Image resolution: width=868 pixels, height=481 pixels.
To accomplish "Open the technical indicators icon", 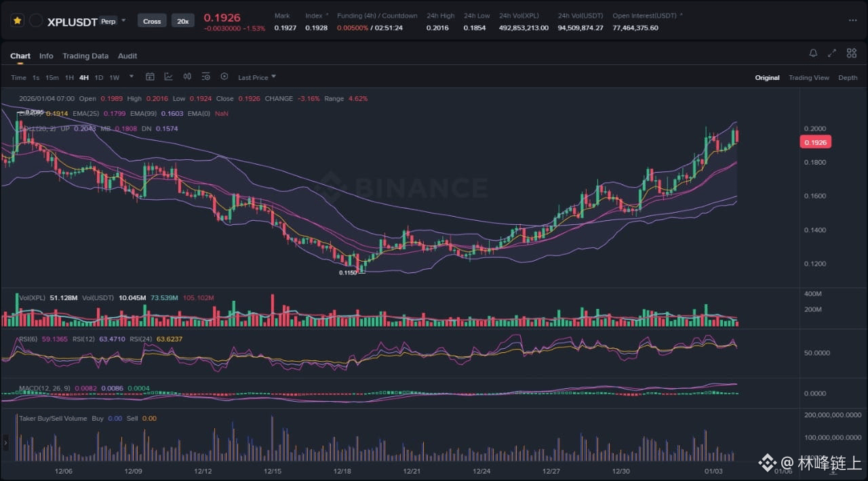I will coord(168,77).
